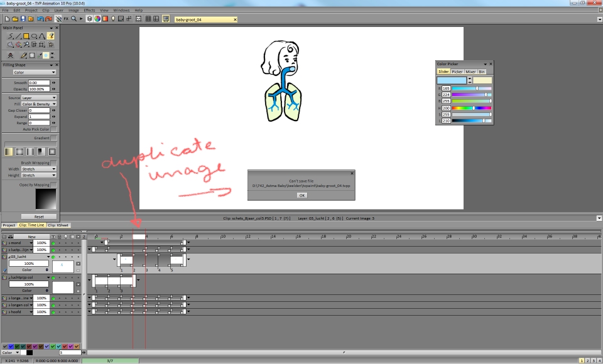This screenshot has width=603, height=364.
Task: Click the 03_lucht layer thumbnail preview
Action: point(63,267)
